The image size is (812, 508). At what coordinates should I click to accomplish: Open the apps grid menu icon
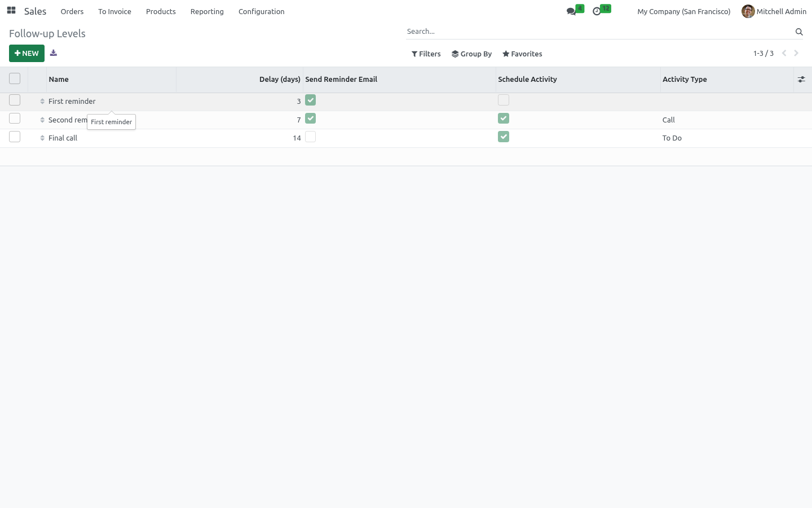click(x=11, y=11)
